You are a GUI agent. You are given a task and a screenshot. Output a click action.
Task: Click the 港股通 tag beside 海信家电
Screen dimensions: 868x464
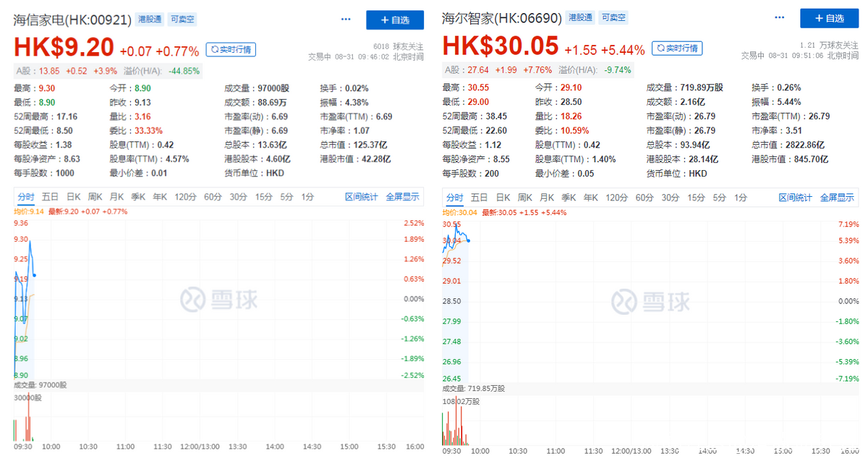(150, 19)
